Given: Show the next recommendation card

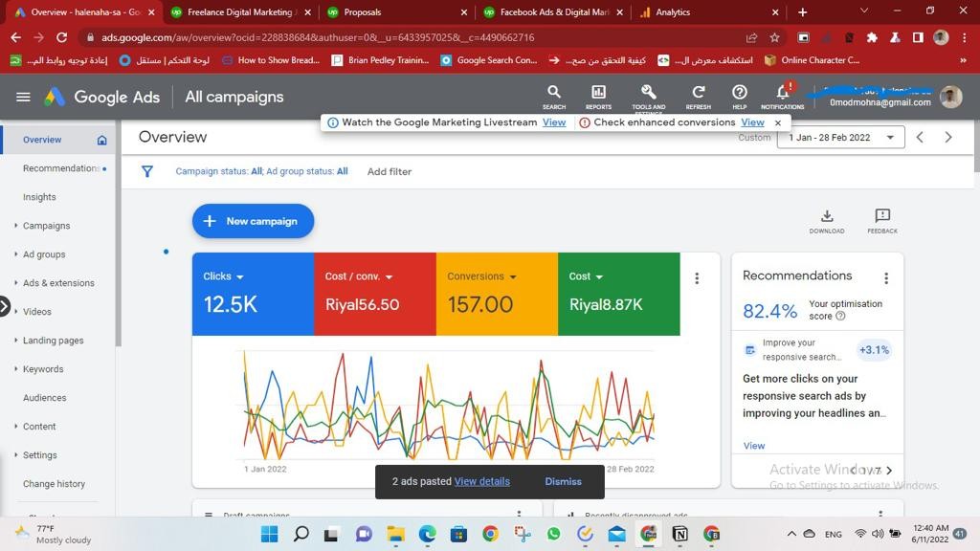Looking at the screenshot, I should click(889, 471).
